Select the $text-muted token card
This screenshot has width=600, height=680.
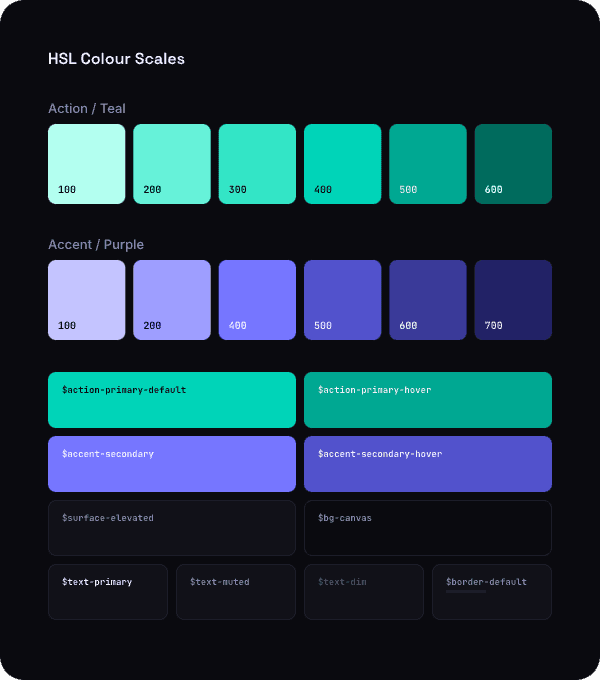[236, 592]
